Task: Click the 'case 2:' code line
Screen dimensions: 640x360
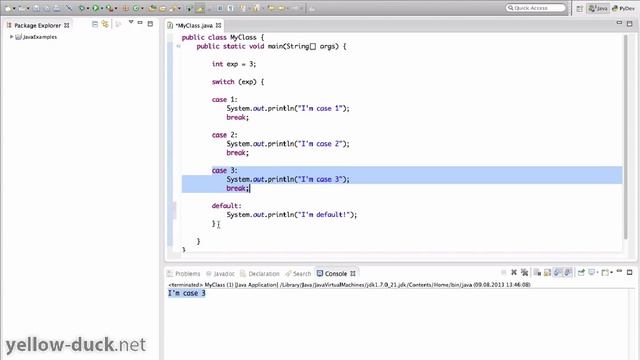Action: [224, 135]
